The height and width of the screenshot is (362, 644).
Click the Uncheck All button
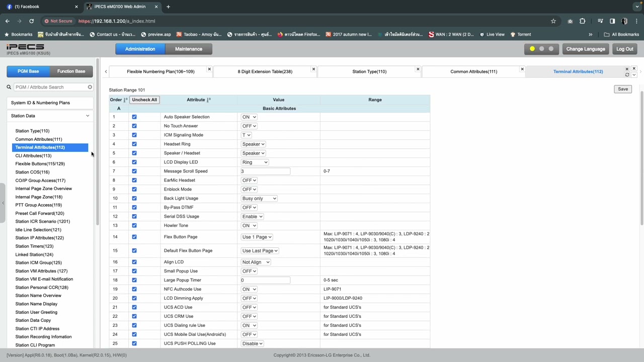pyautogui.click(x=144, y=100)
